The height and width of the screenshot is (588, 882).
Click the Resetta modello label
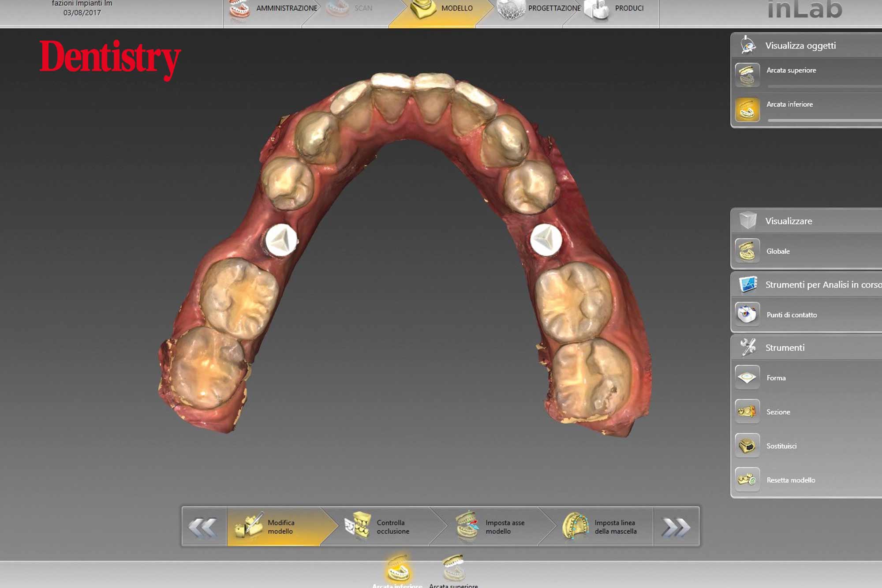pyautogui.click(x=791, y=480)
